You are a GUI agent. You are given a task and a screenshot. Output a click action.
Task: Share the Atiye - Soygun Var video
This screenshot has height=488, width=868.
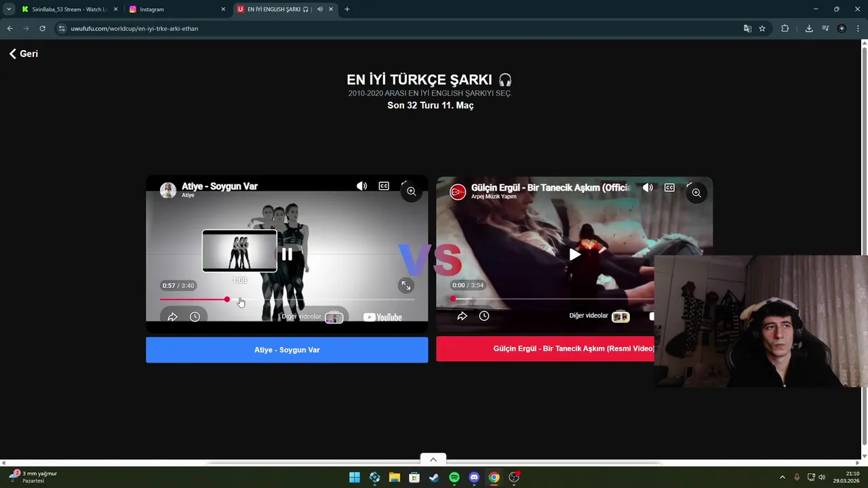point(172,317)
